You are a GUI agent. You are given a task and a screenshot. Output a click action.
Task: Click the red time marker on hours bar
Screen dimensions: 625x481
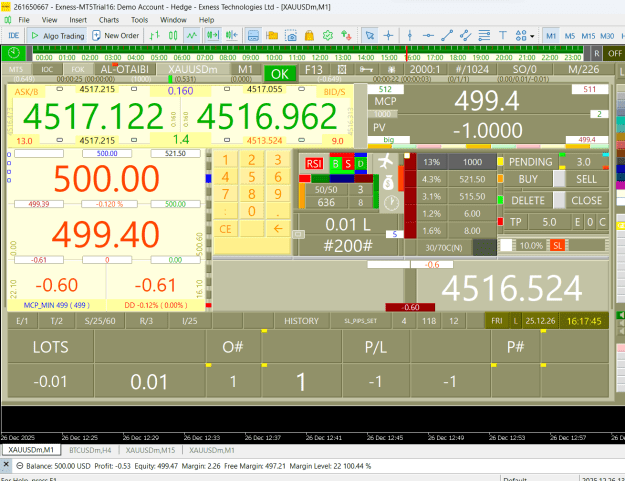point(407,53)
